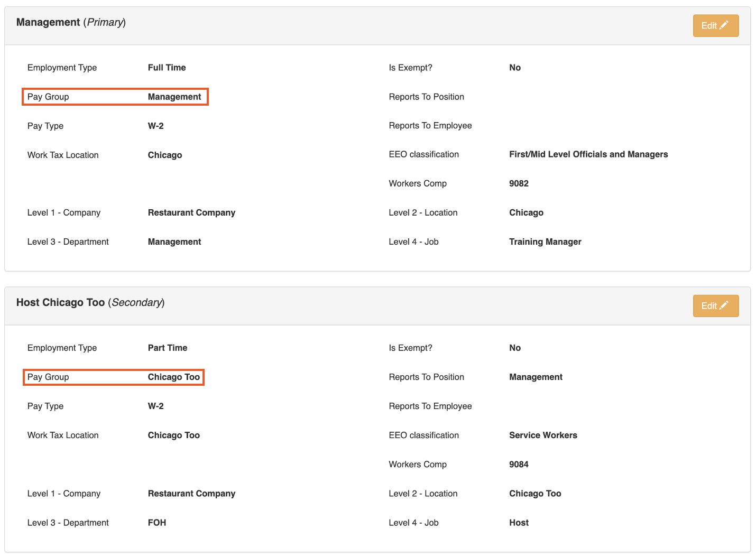Select the Training Manager job value
Viewport: 756px width, 557px height.
pos(545,242)
